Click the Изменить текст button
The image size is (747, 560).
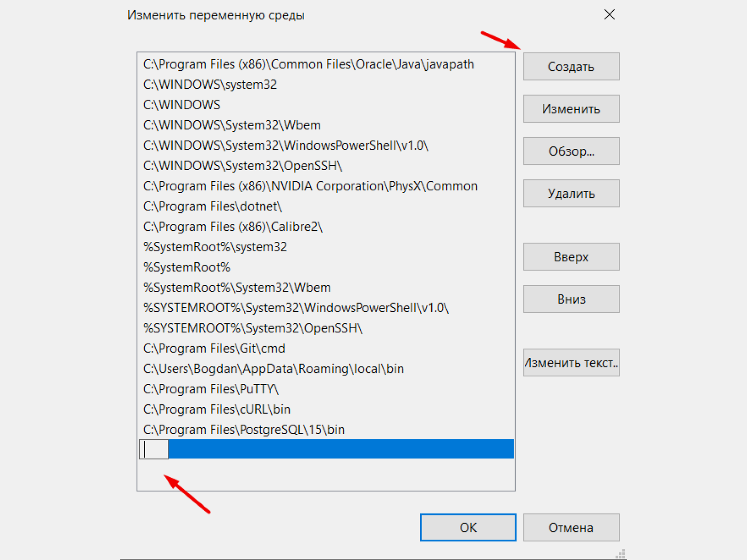click(571, 362)
